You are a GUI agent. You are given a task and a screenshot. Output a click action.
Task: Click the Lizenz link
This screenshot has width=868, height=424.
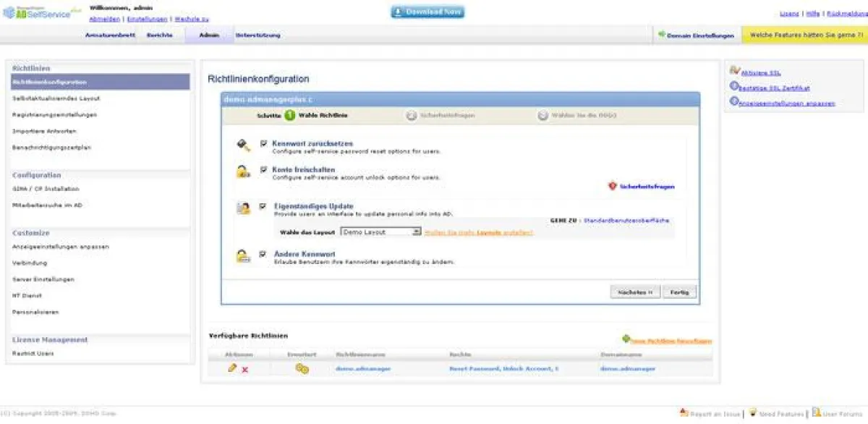789,14
